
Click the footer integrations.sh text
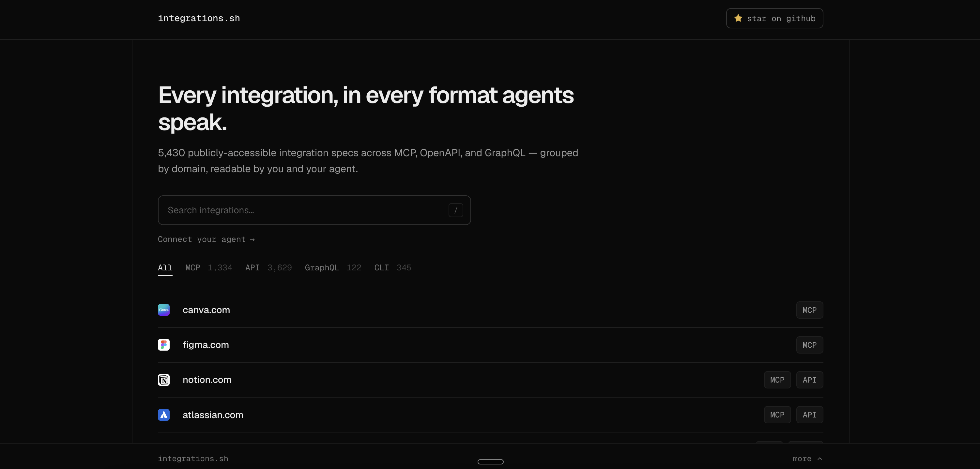(193, 459)
